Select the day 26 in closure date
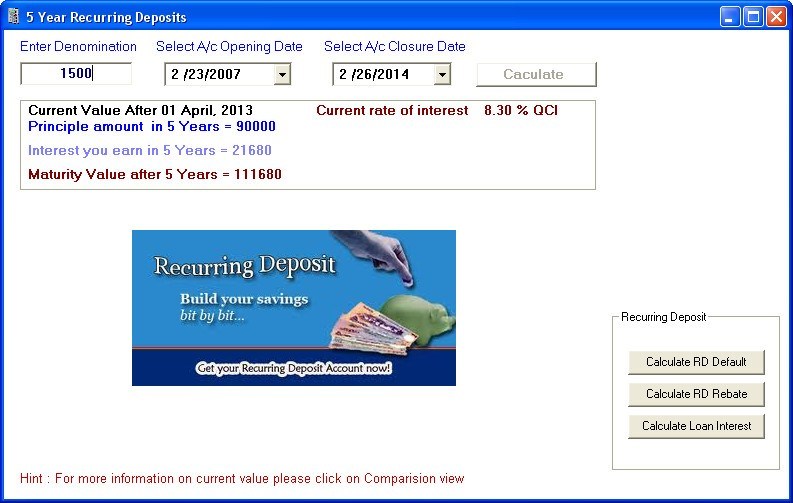This screenshot has height=503, width=793. pyautogui.click(x=359, y=74)
